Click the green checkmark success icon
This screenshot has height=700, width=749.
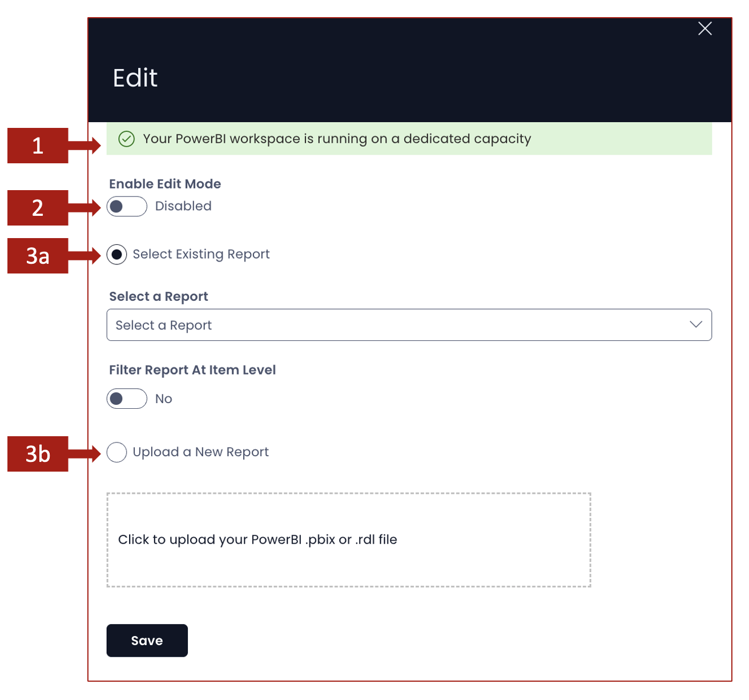(x=126, y=139)
